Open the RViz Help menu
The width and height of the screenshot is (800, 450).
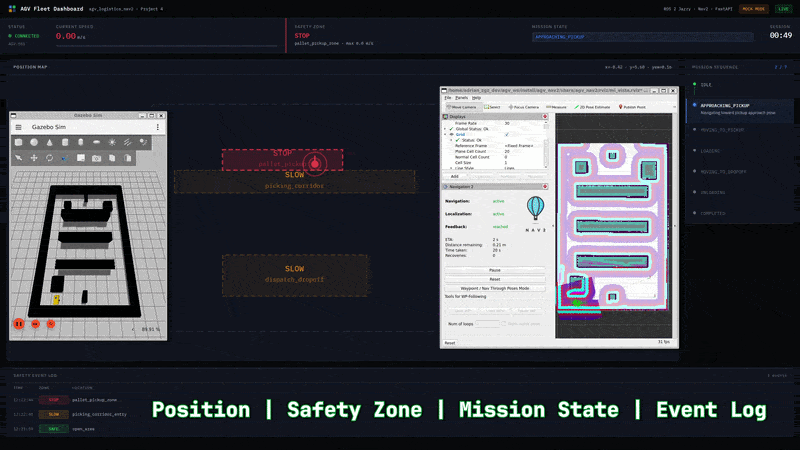477,98
